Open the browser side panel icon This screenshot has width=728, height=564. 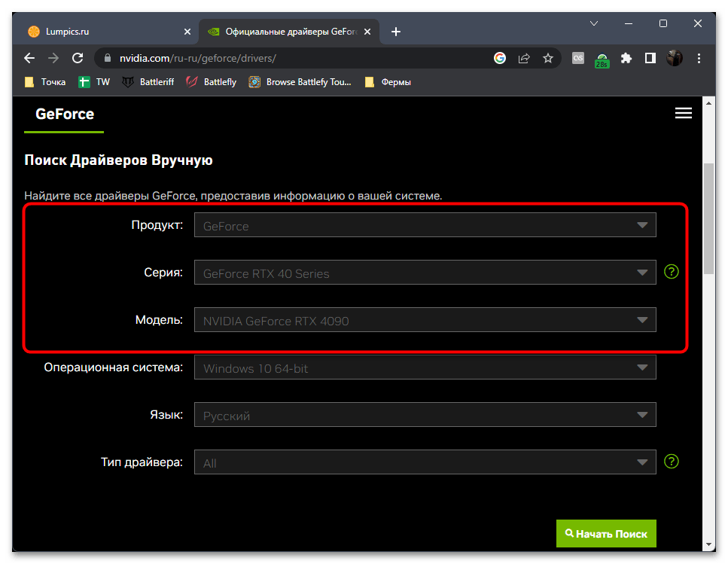(x=650, y=58)
